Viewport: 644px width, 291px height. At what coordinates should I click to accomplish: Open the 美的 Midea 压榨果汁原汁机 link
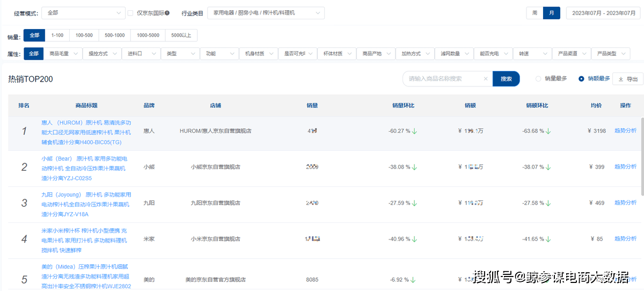click(x=86, y=276)
